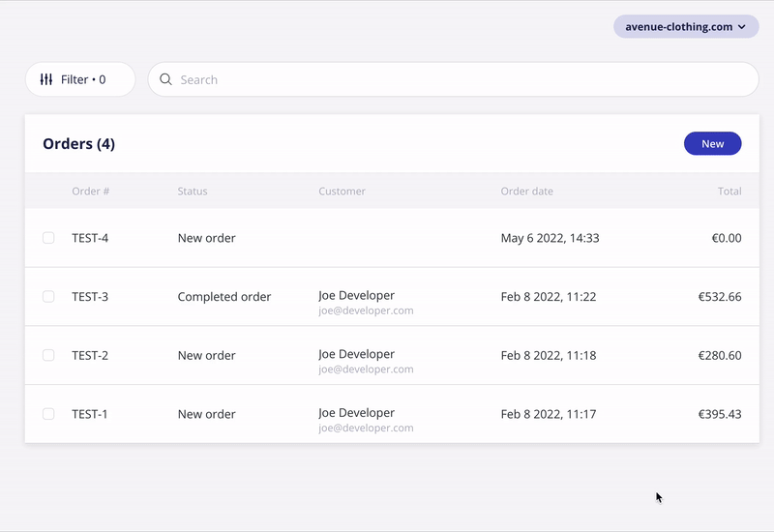Screen dimensions: 774x532
Task: Sort by the Status column header
Action: coord(193,191)
